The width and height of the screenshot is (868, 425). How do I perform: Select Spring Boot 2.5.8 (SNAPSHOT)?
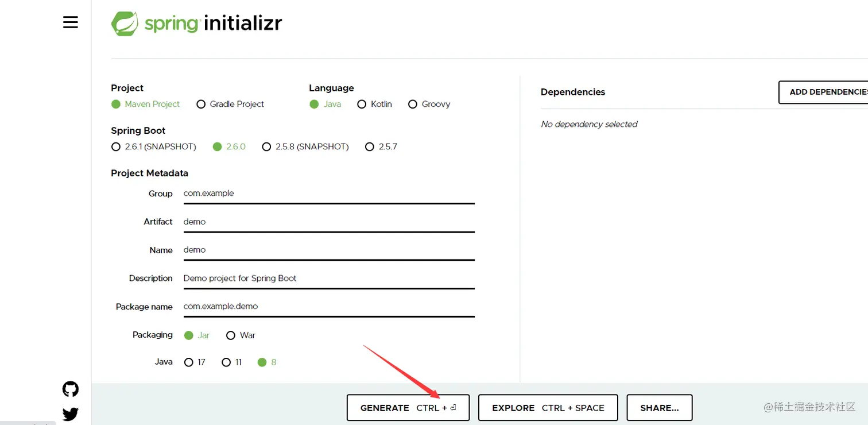click(x=305, y=146)
